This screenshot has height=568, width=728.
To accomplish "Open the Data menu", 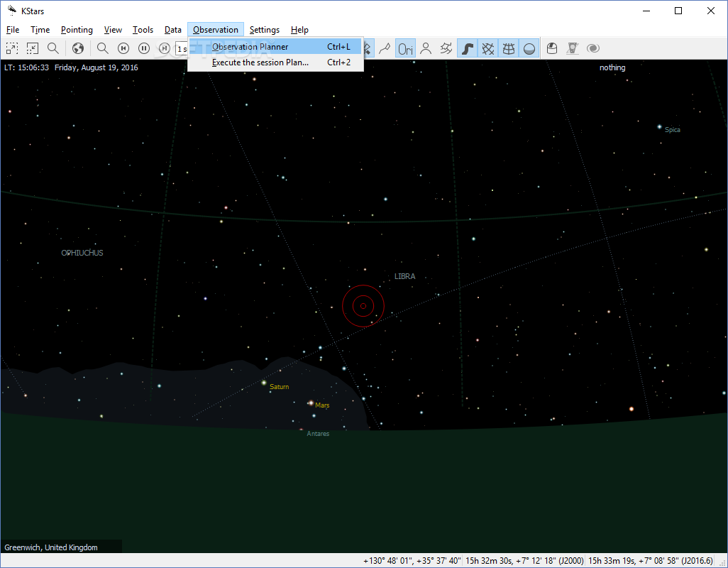I will pyautogui.click(x=172, y=30).
